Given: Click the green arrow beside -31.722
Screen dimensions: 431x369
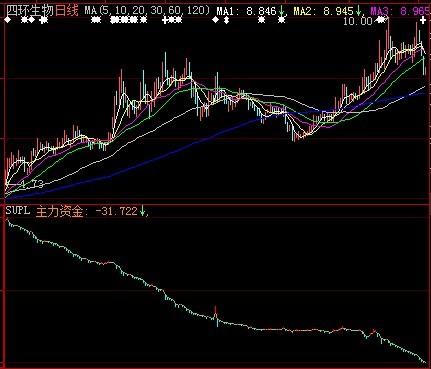Looking at the screenshot, I should click(x=142, y=211).
